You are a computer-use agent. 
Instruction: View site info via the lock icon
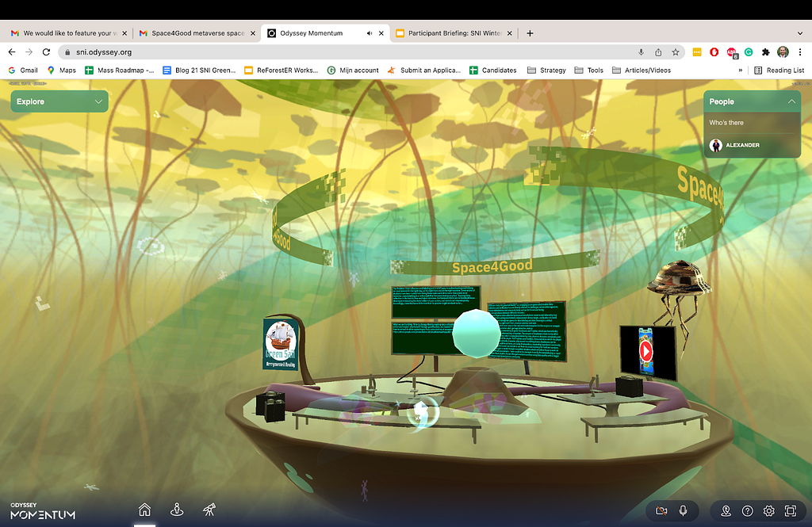(x=67, y=52)
